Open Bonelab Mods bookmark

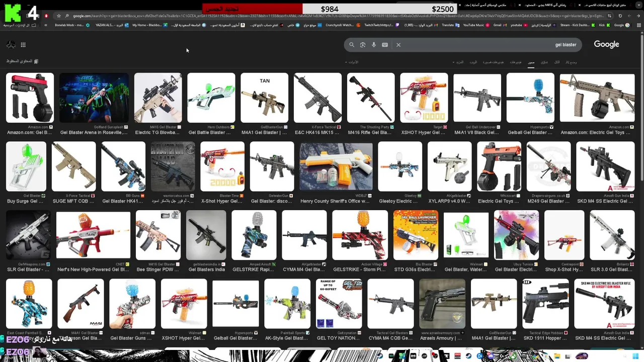[72, 25]
